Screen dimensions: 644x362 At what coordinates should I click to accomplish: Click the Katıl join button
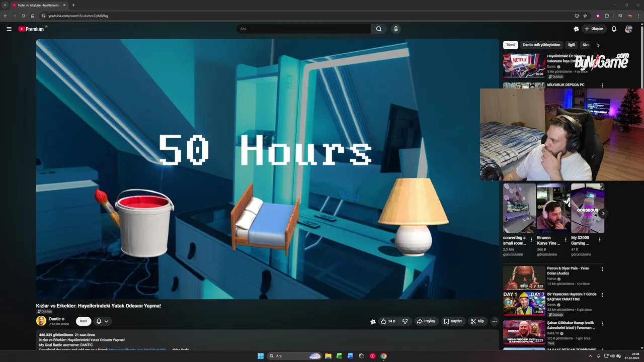[84, 321]
